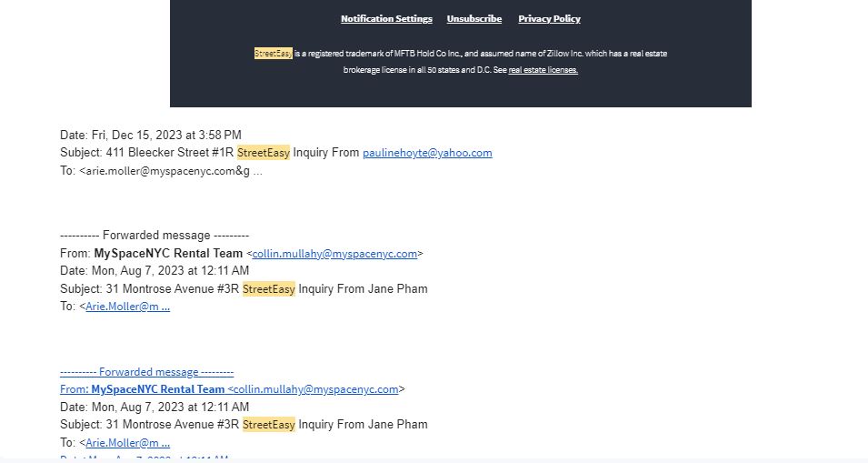Open the Privacy Policy link
The width and height of the screenshot is (868, 463).
click(x=549, y=19)
